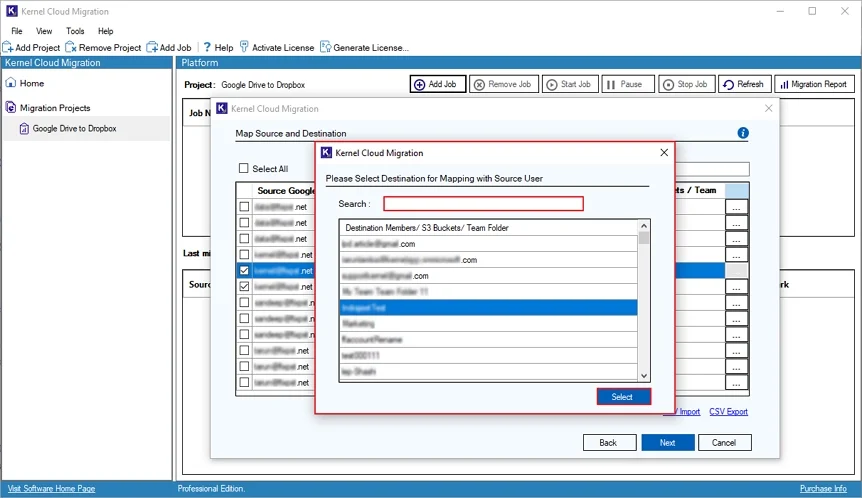862x498 pixels.
Task: Check the last source user checkbox
Action: tap(244, 382)
